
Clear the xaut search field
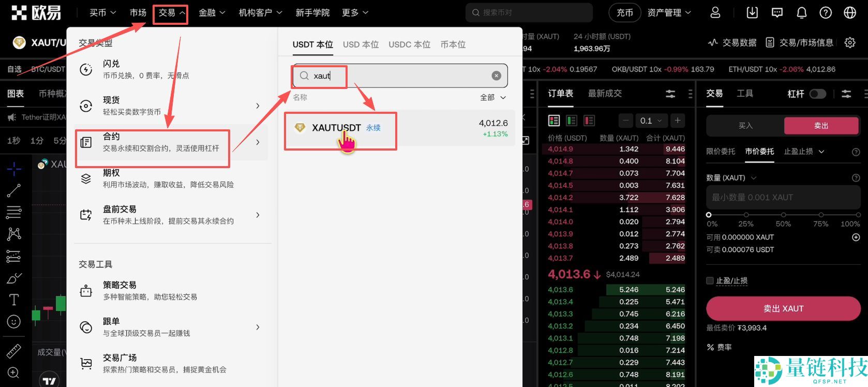pyautogui.click(x=496, y=76)
